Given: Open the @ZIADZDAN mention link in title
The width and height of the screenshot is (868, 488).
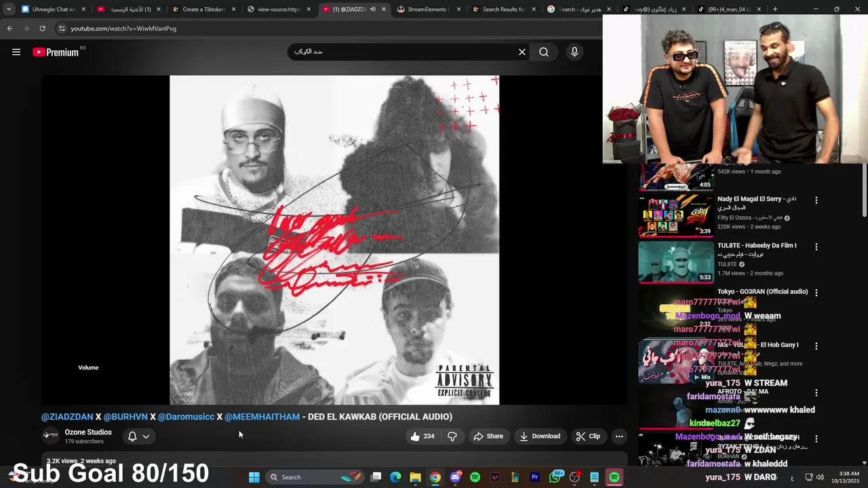Looking at the screenshot, I should click(67, 417).
